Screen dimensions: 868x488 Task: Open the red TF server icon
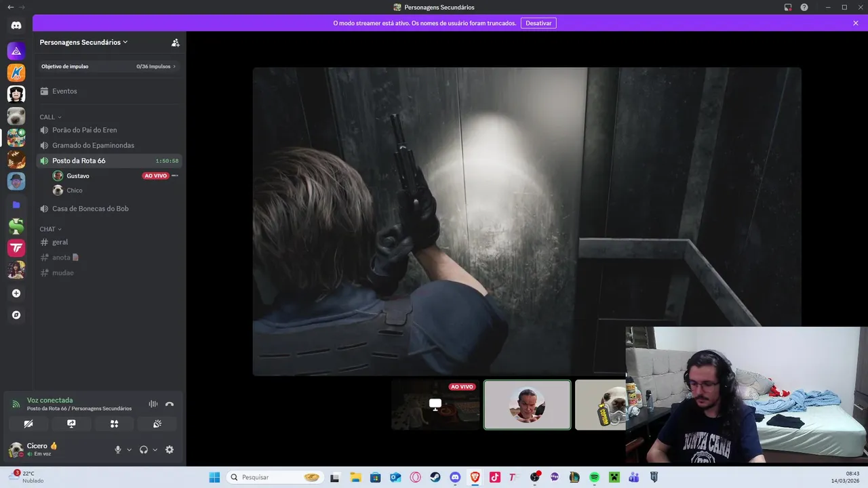(16, 248)
